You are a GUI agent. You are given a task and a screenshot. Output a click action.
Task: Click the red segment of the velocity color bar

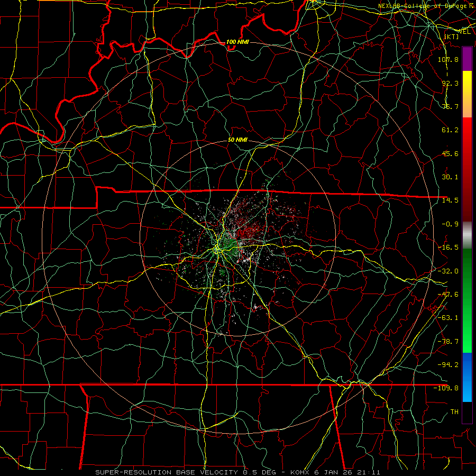[x=467, y=169]
